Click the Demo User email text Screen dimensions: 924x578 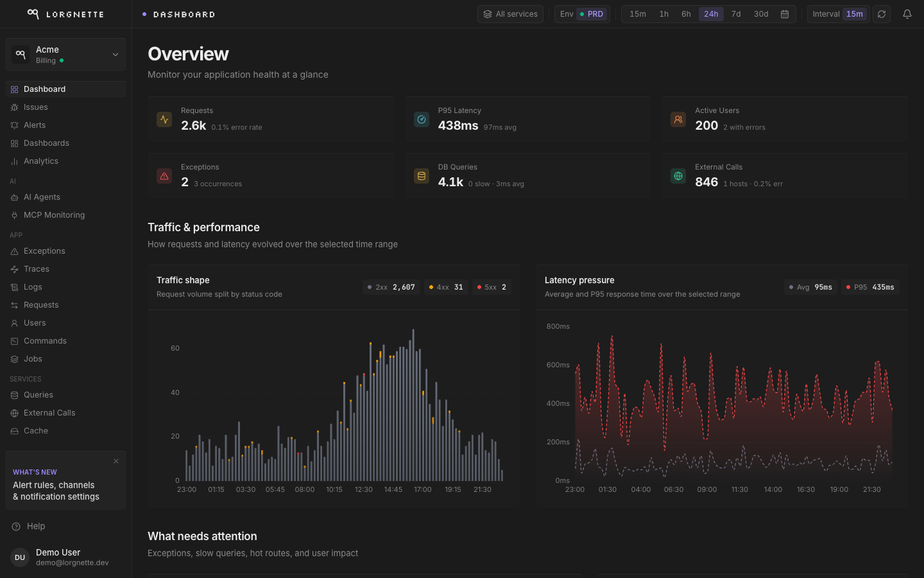pos(72,563)
